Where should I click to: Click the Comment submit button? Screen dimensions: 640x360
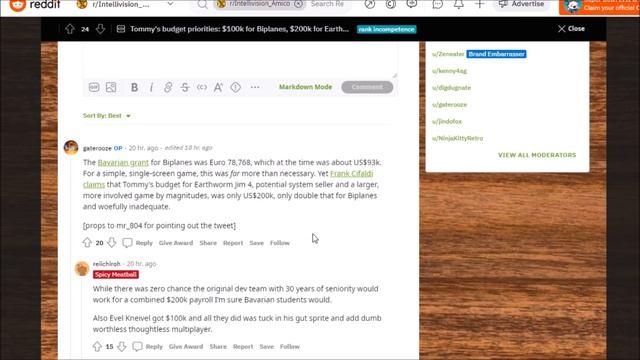point(367,87)
